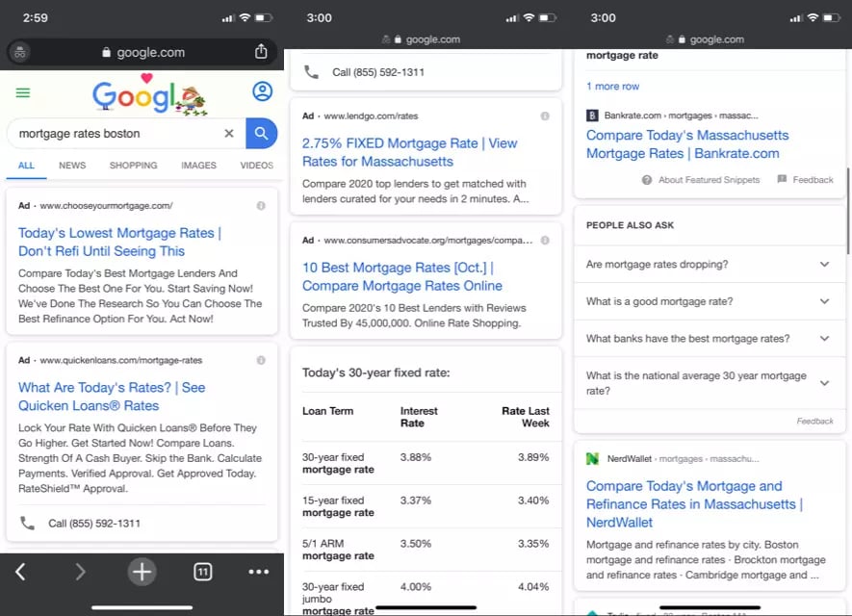Expand "What is a good mortgage rate?"

coord(710,301)
